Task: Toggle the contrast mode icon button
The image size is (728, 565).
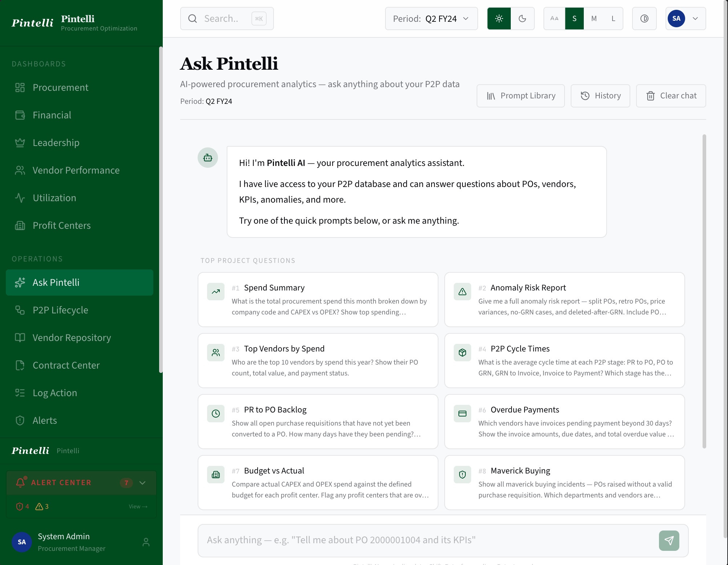Action: (644, 19)
